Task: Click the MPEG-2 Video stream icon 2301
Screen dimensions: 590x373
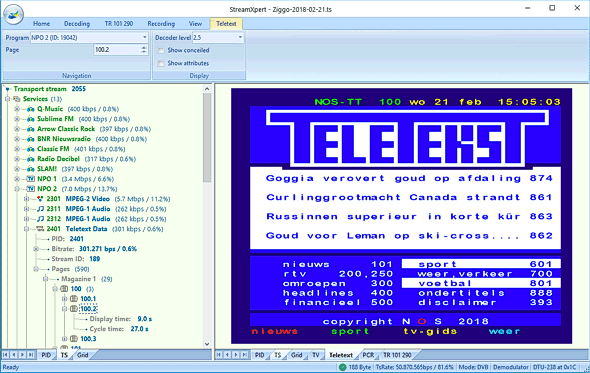Action: pos(40,199)
